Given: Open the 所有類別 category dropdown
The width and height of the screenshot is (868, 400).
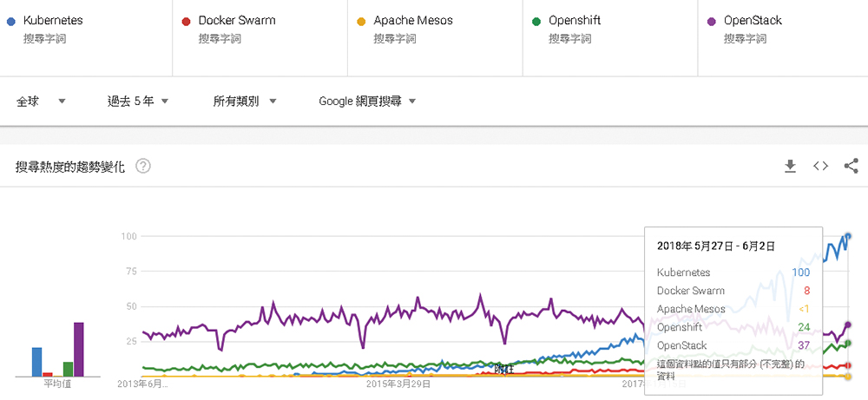Looking at the screenshot, I should pos(245,102).
